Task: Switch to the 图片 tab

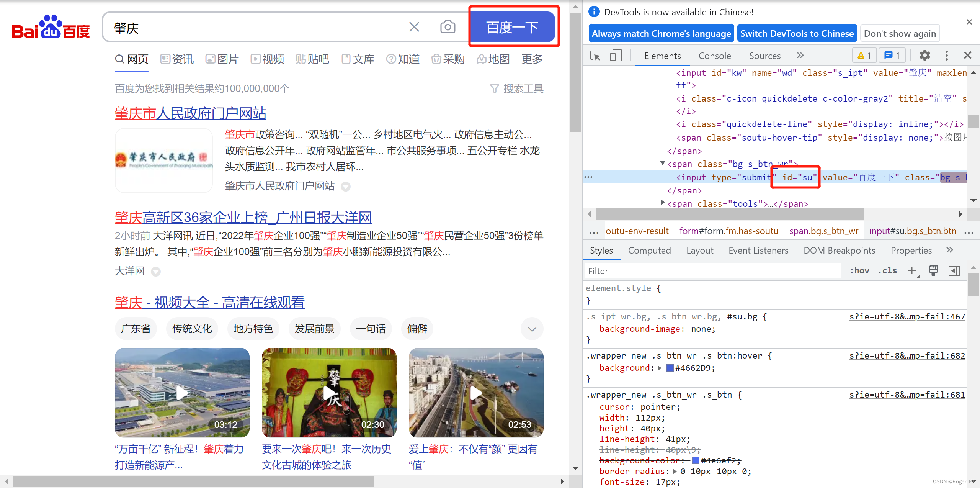Action: click(x=222, y=59)
